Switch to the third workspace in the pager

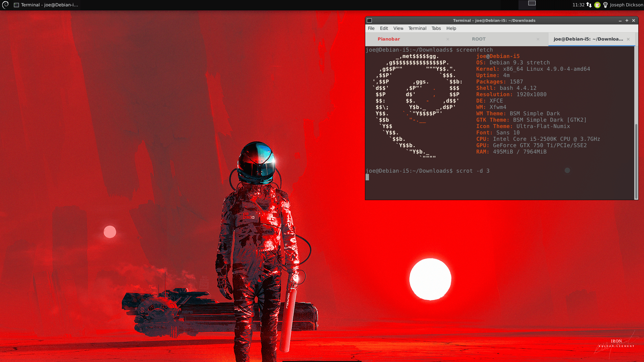[x=546, y=5]
